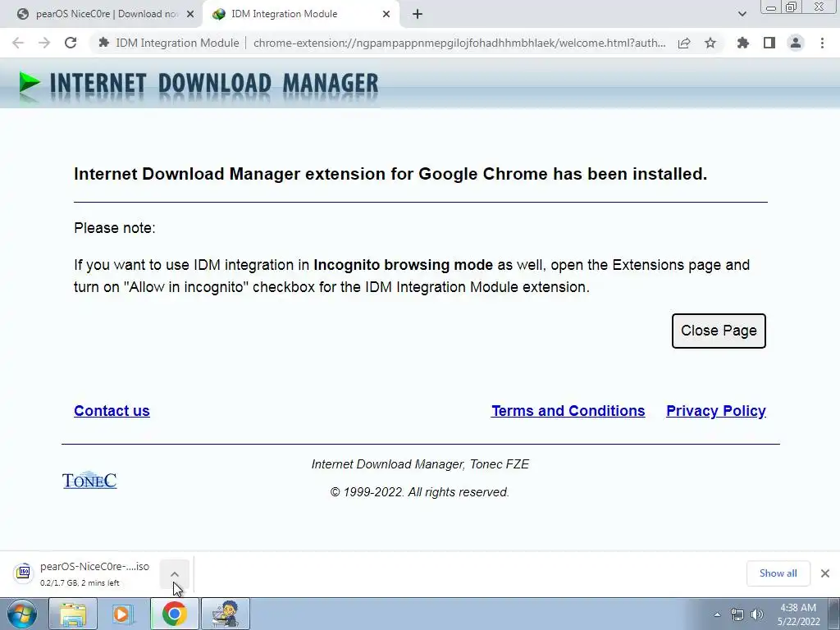Image resolution: width=840 pixels, height=630 pixels.
Task: Click the text 'Internet Download Manager, Tonec FZE'
Action: pyautogui.click(x=420, y=464)
